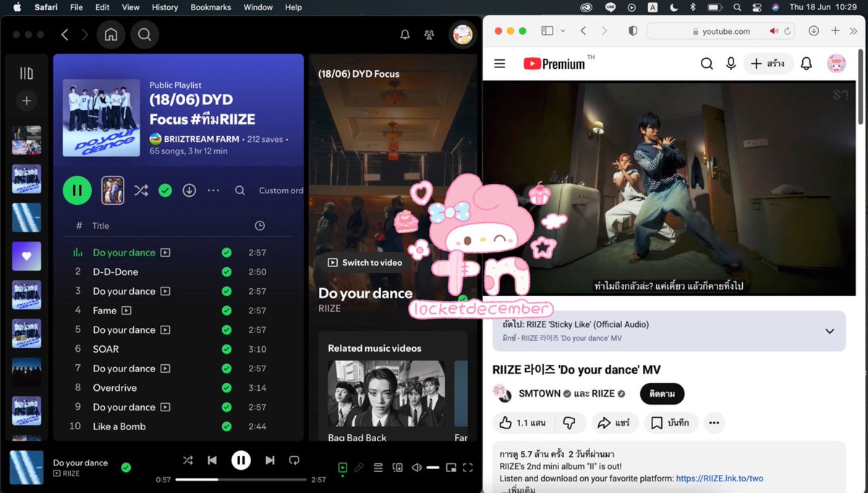
Task: Toggle playlist saved checkmark
Action: click(165, 190)
